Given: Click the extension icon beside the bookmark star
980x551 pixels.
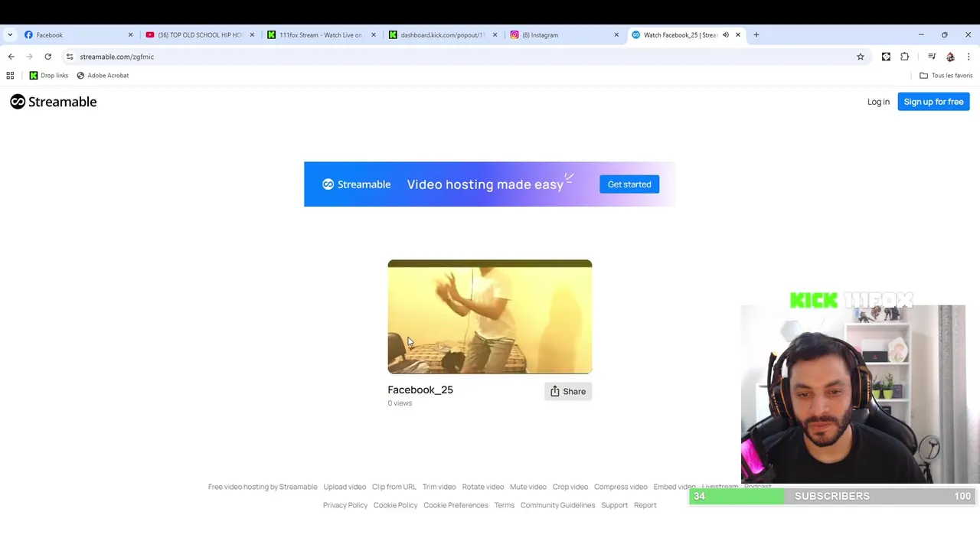Looking at the screenshot, I should pyautogui.click(x=886, y=57).
